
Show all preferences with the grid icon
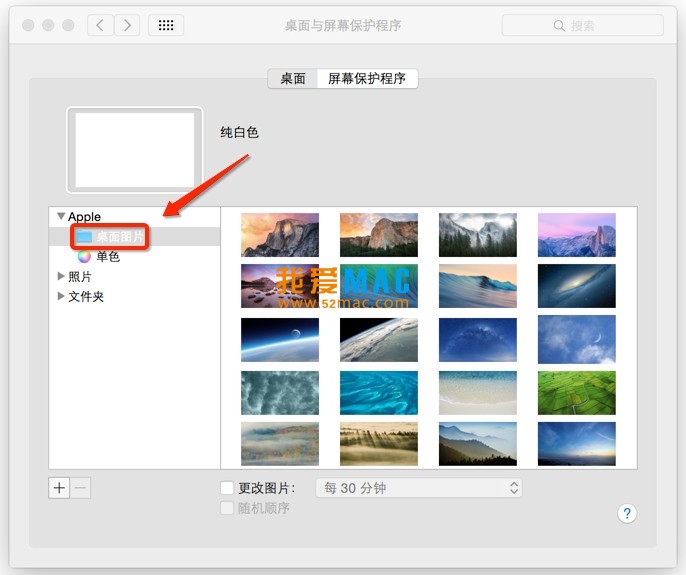pos(166,25)
